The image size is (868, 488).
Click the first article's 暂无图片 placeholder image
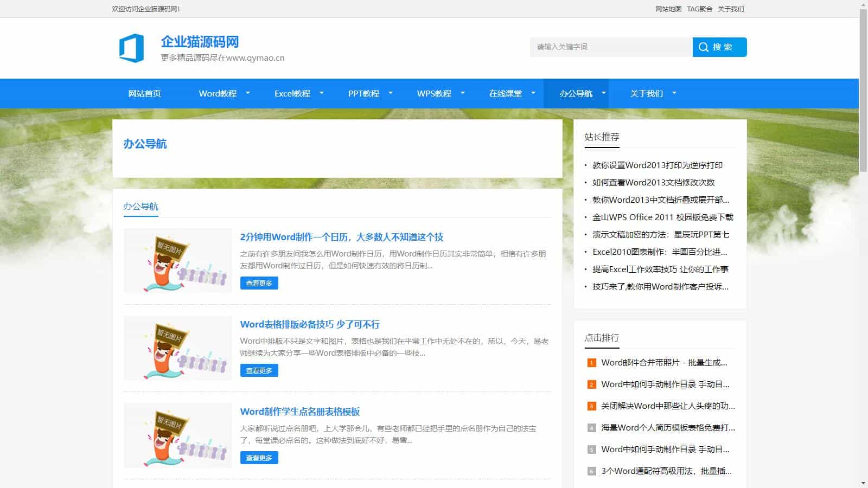[x=177, y=261]
